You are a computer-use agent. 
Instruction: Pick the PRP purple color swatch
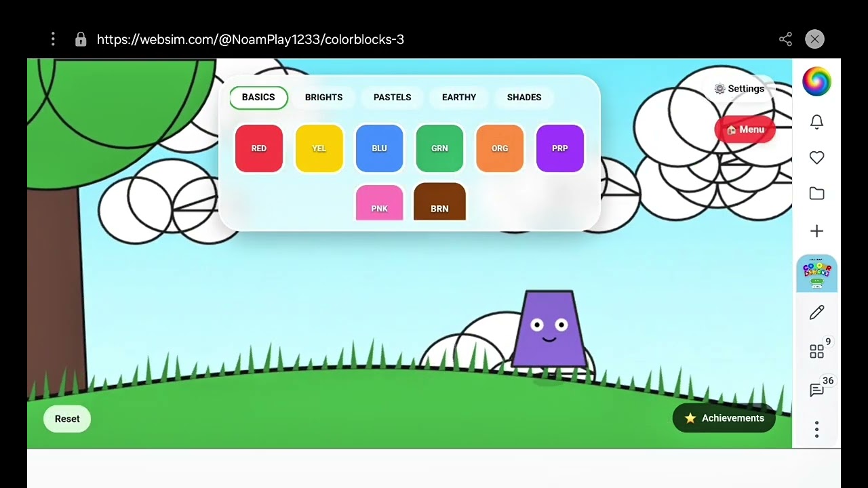pos(560,148)
